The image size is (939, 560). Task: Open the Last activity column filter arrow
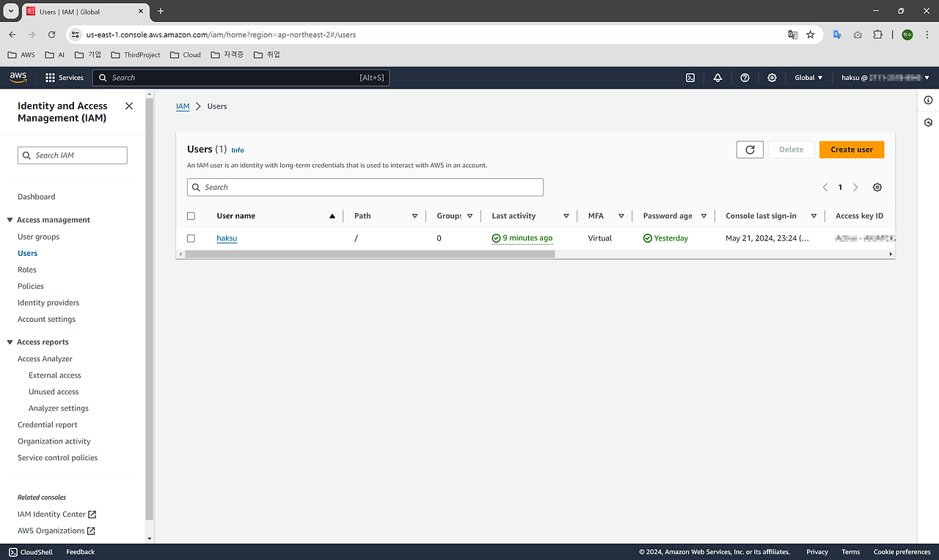coord(566,216)
